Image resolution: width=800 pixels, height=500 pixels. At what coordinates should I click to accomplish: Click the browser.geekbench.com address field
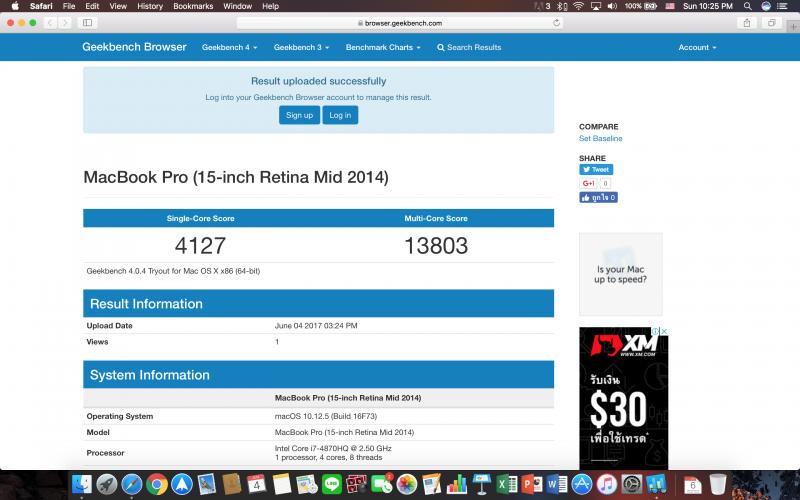tap(400, 22)
